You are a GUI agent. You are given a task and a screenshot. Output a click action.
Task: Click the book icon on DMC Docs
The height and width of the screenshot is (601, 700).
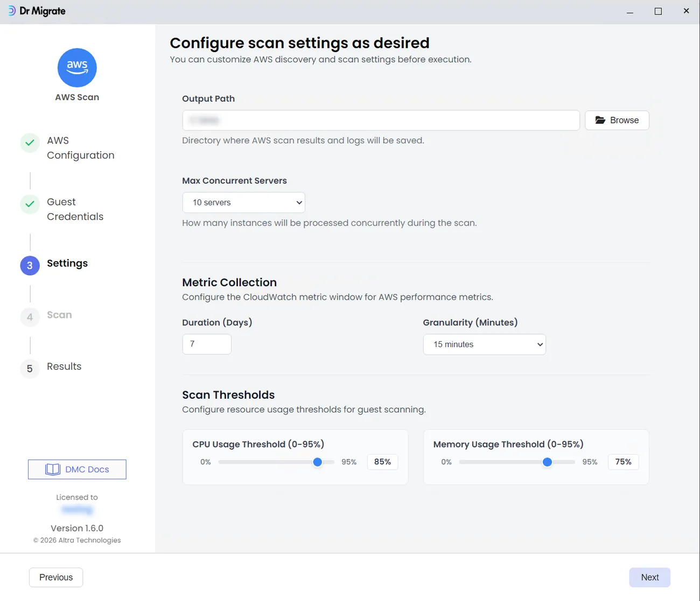pos(53,469)
